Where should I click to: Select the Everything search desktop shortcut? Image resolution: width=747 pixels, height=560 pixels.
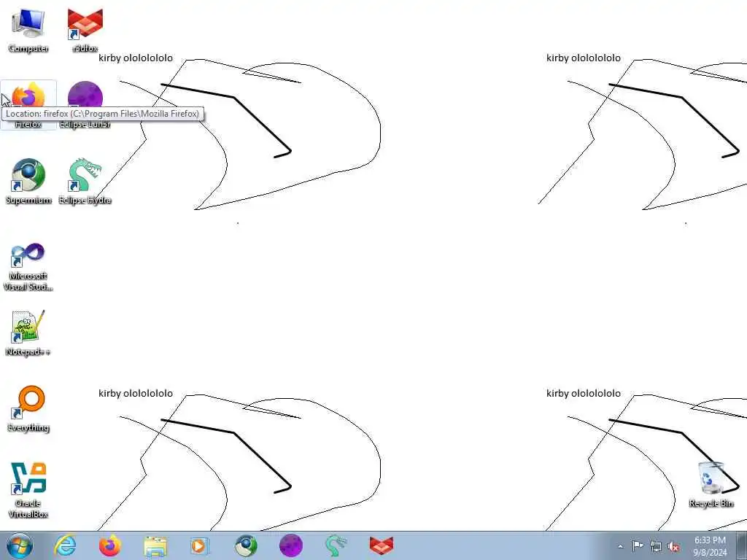(28, 410)
